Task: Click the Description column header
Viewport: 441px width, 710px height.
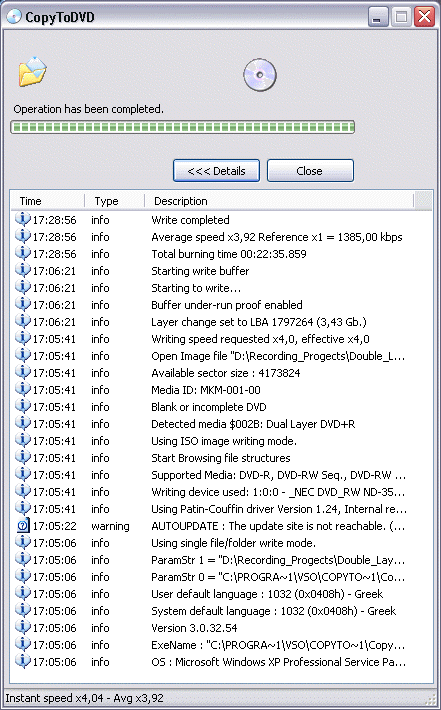Action: [x=279, y=201]
